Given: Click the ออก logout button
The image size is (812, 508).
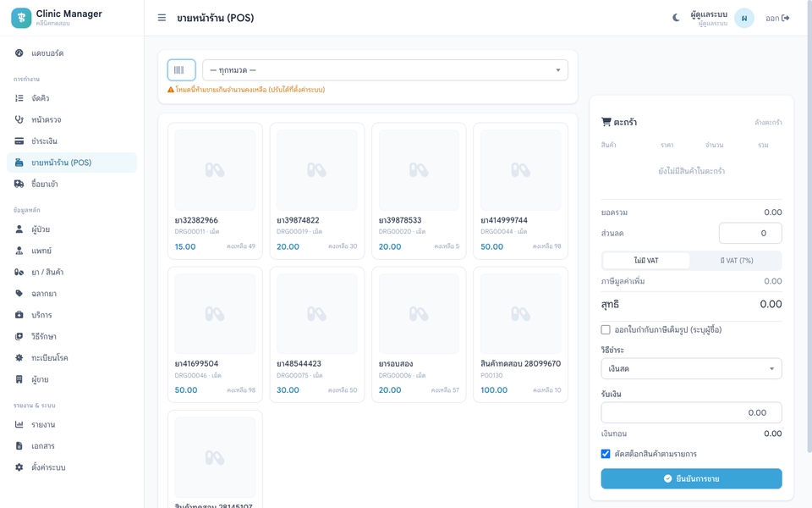Looking at the screenshot, I should click(777, 18).
